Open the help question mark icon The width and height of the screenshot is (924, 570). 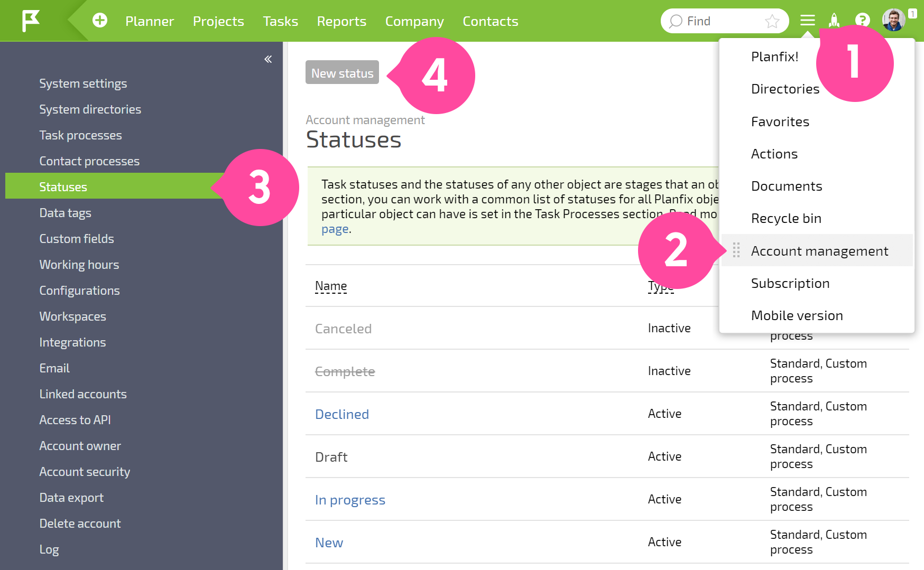coord(862,21)
